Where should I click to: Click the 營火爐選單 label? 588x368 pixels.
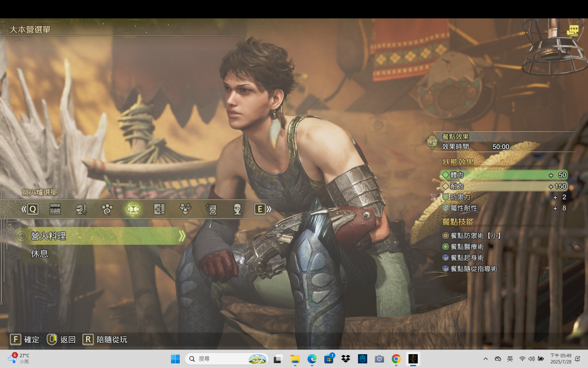point(40,192)
